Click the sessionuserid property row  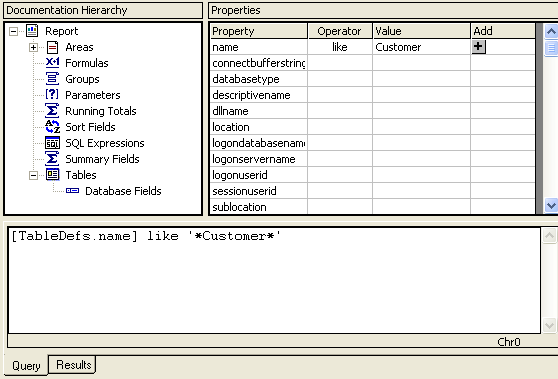click(373, 191)
